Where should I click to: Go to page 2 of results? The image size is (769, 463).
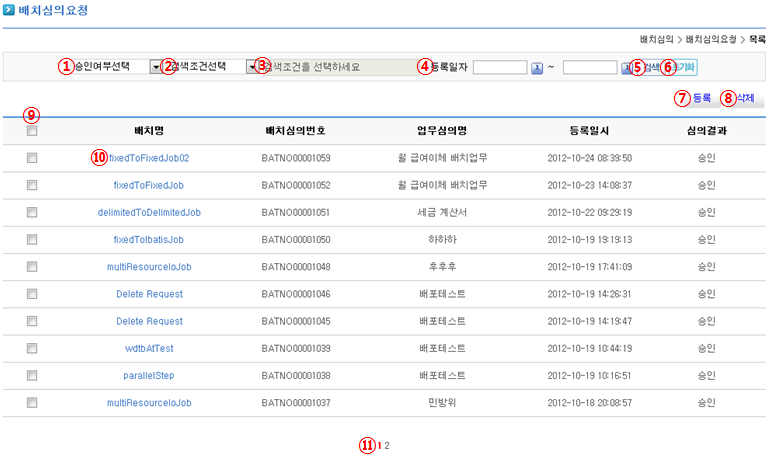[387, 446]
